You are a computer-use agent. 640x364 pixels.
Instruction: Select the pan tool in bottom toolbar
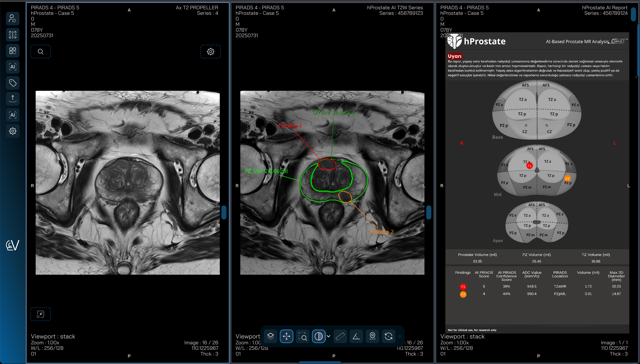pos(287,336)
